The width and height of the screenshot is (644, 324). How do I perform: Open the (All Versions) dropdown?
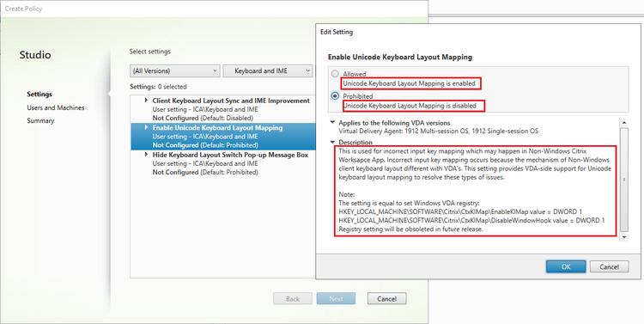coord(175,70)
